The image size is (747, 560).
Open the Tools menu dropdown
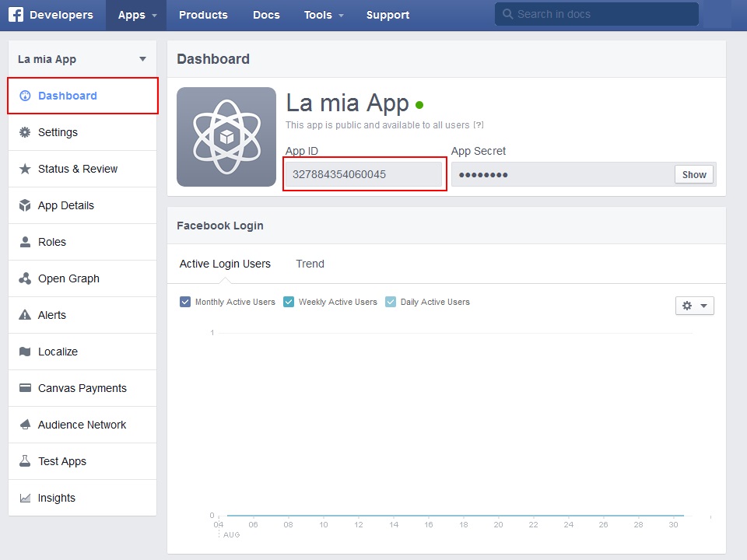[323, 15]
